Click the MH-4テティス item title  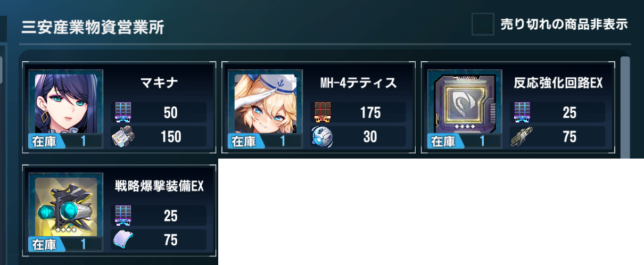[x=359, y=83]
